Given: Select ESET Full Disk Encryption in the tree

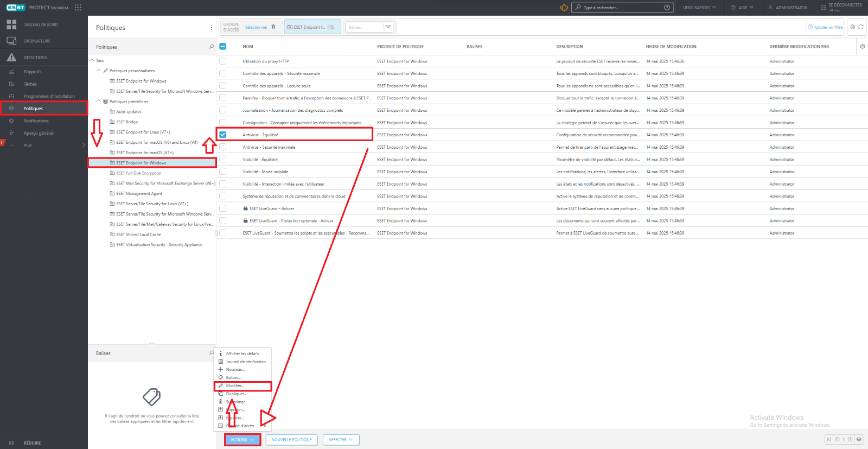Looking at the screenshot, I should pyautogui.click(x=139, y=173).
